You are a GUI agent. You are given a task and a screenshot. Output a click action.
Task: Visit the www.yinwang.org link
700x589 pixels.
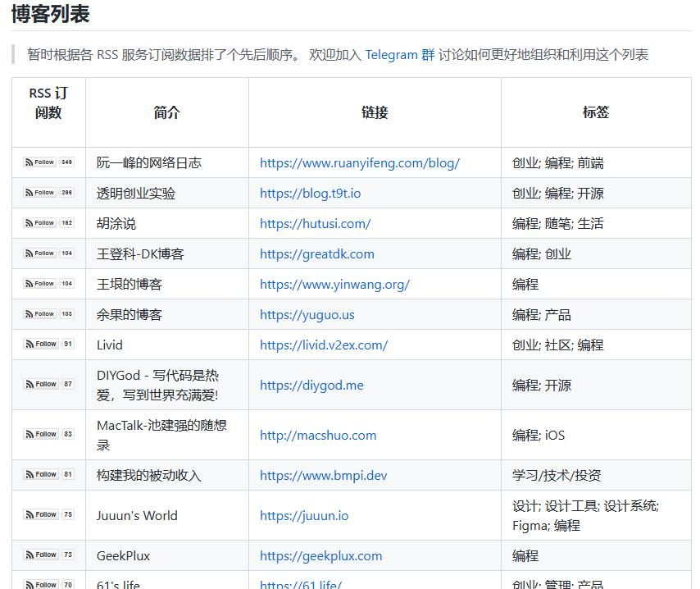coord(334,285)
